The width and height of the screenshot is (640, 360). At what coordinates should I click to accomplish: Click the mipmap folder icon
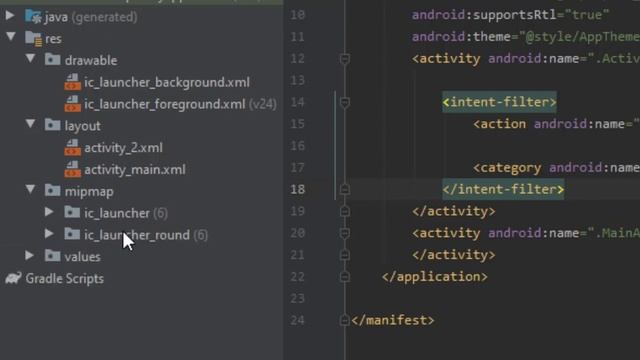(x=53, y=191)
